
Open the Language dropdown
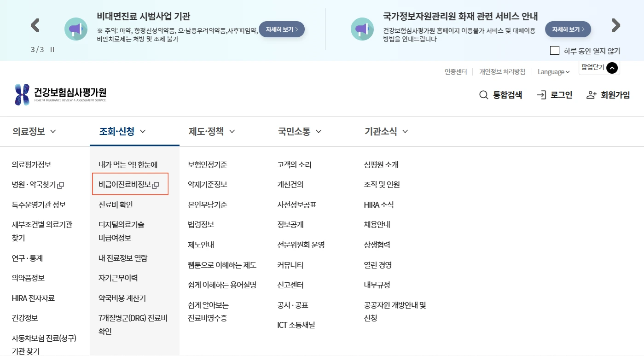pos(553,72)
